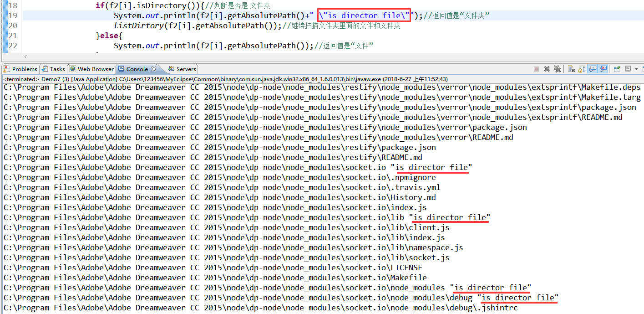This screenshot has width=644, height=314.
Task: Click console line ending in extsprintf\README.md
Action: [313, 117]
